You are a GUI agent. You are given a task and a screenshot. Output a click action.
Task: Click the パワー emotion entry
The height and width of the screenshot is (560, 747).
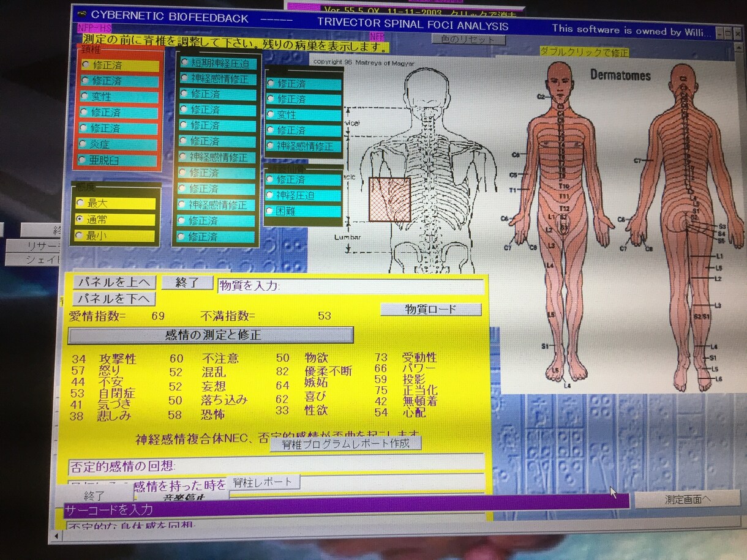419,368
